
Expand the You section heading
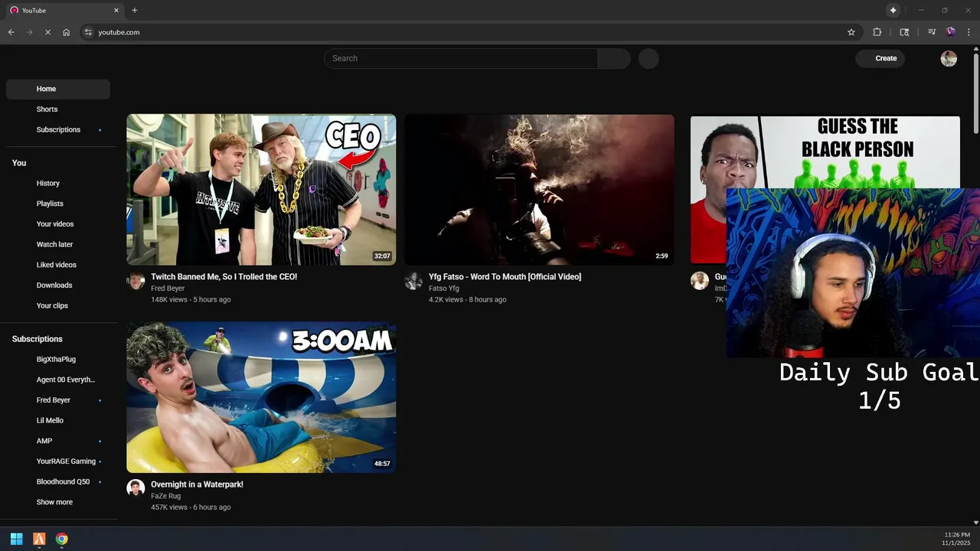19,163
